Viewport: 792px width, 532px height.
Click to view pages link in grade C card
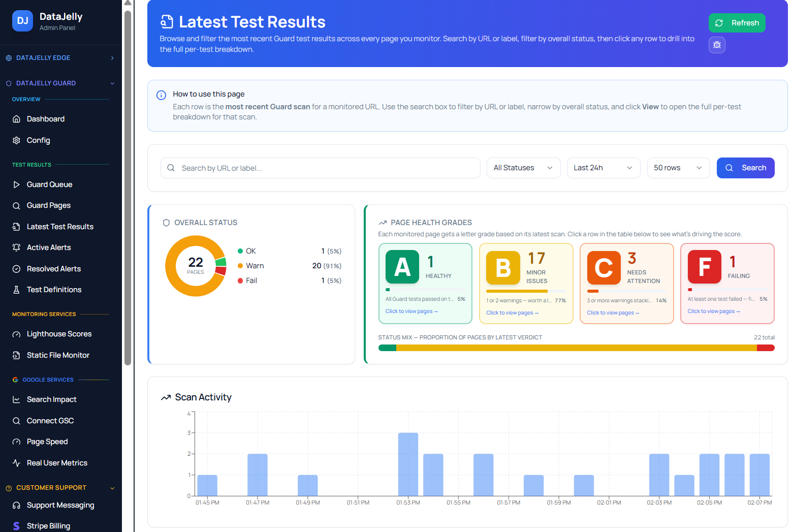[x=613, y=313]
